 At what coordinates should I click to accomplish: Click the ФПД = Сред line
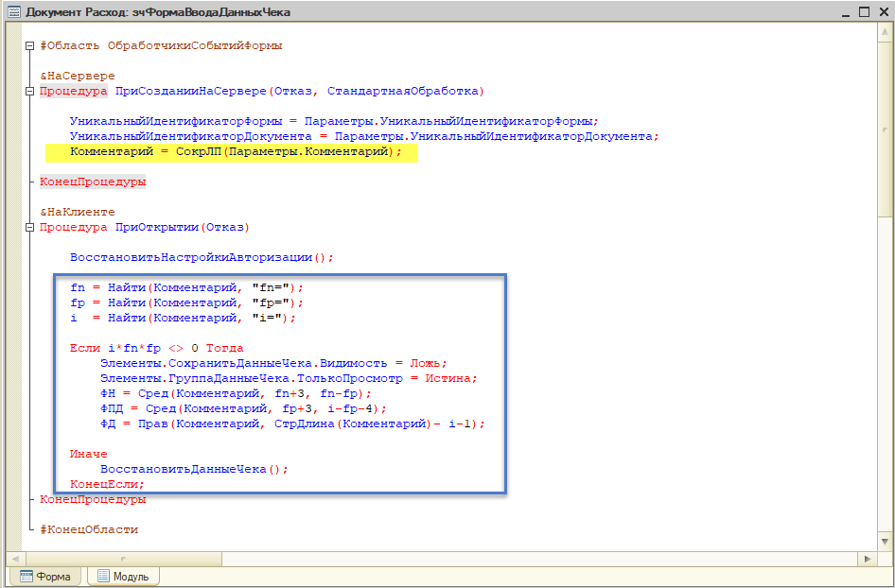[x=244, y=409]
